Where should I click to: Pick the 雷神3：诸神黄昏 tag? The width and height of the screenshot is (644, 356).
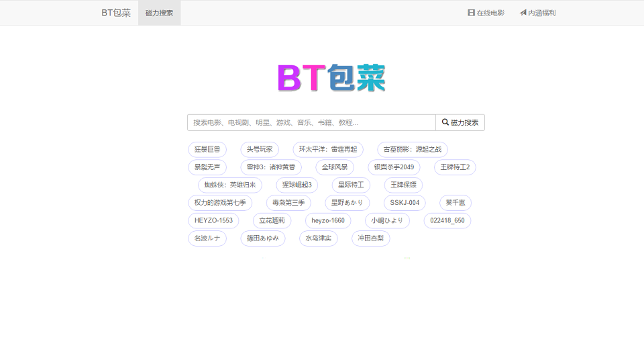pyautogui.click(x=271, y=167)
